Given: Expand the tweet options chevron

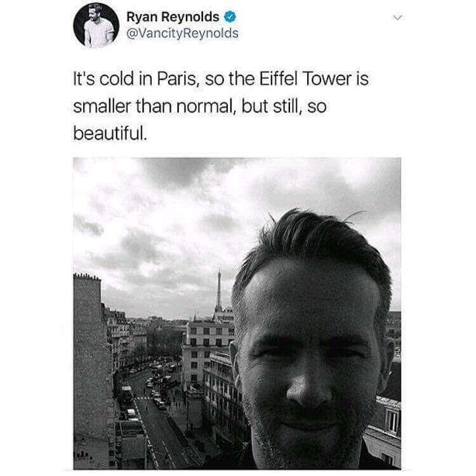Looking at the screenshot, I should click(x=397, y=17).
